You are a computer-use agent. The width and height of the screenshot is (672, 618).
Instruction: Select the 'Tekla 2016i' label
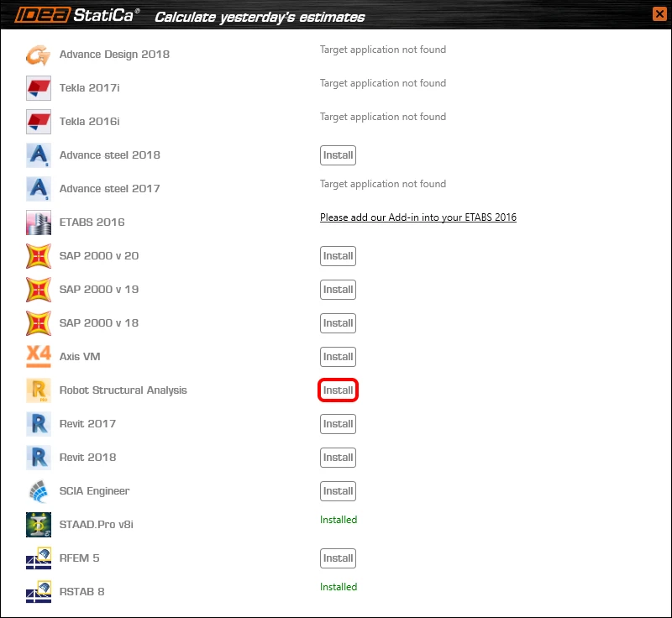tap(90, 122)
